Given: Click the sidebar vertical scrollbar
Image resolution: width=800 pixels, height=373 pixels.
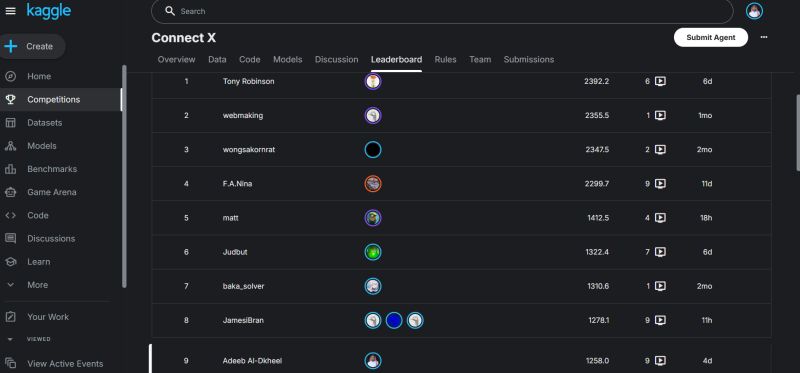Looking at the screenshot, I should pyautogui.click(x=124, y=176).
